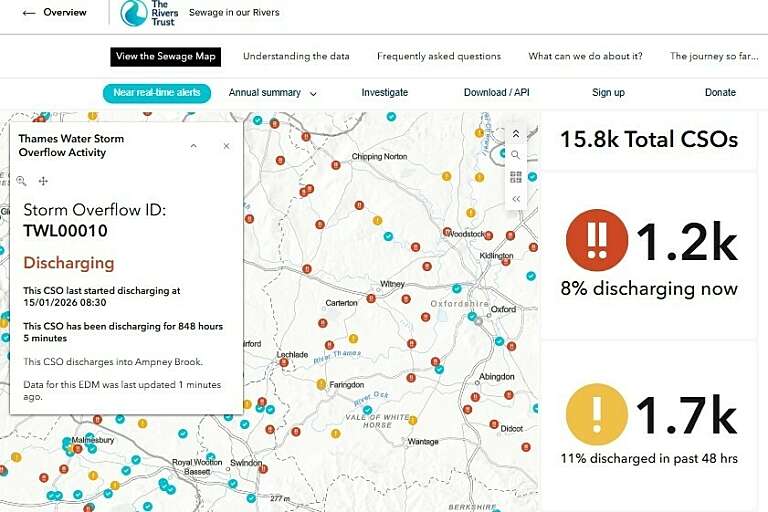This screenshot has width=768, height=512.
Task: Open The Rivers Trust logo
Action: (149, 13)
